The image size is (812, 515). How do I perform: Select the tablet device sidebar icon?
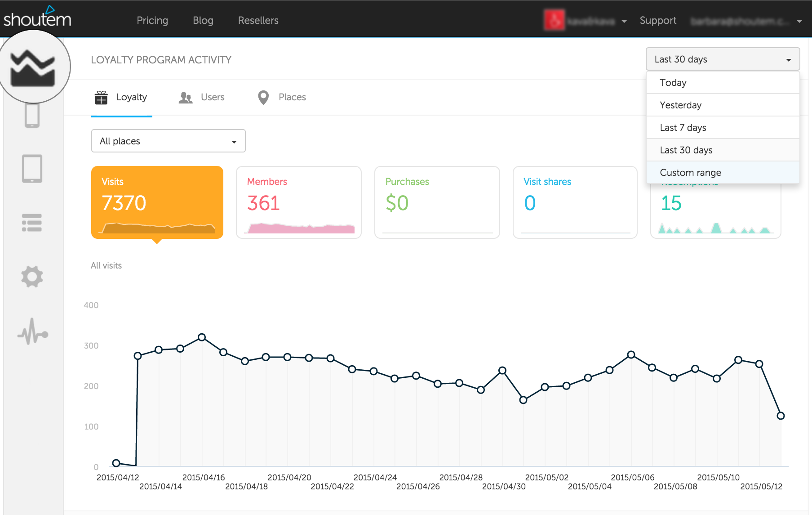(32, 169)
